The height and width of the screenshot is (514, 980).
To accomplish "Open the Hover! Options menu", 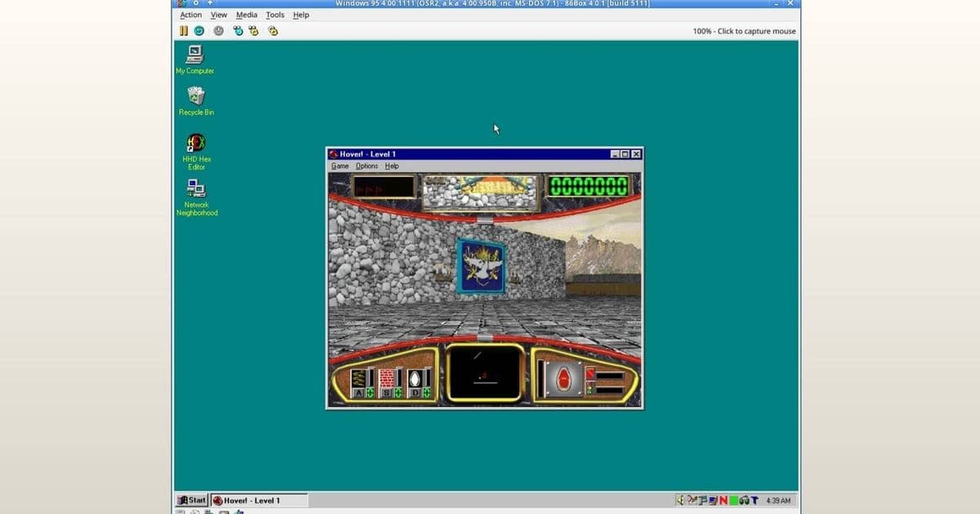I will [x=367, y=166].
